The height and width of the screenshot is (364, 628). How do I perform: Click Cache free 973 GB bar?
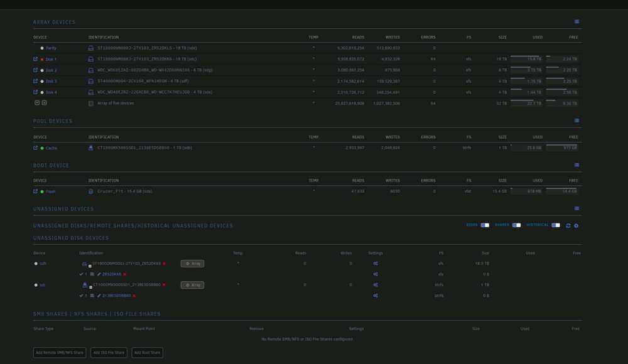point(561,147)
